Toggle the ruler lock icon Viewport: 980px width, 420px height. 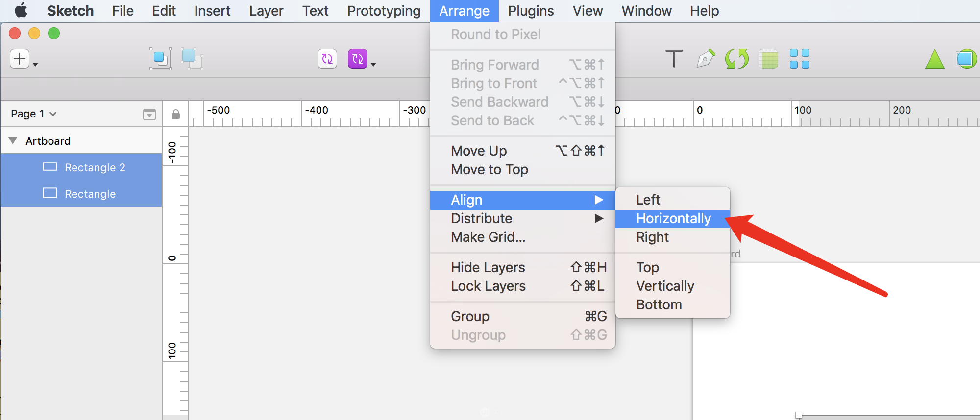point(175,114)
